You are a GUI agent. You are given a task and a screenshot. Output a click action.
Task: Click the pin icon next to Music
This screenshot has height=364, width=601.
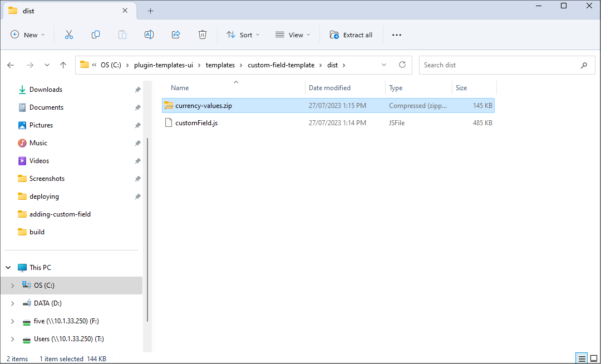(x=137, y=143)
